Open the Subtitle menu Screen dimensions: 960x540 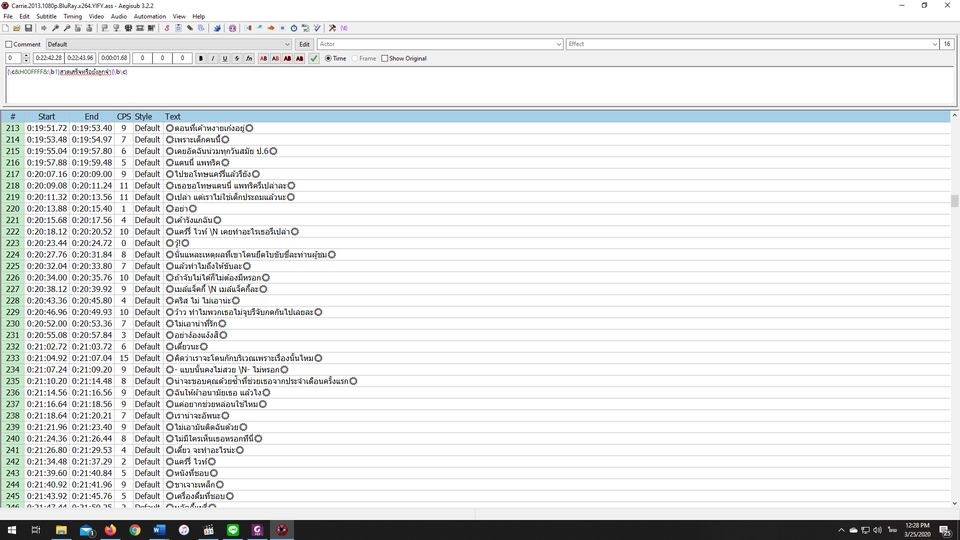coord(46,17)
